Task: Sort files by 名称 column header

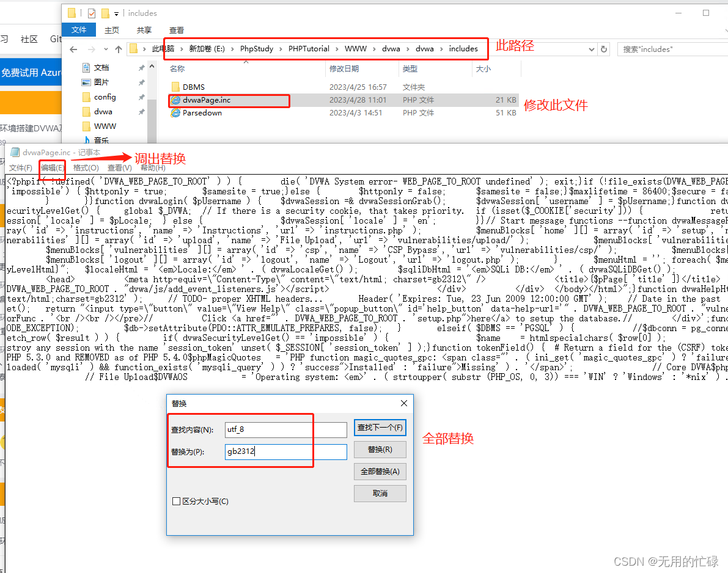Action: point(177,68)
